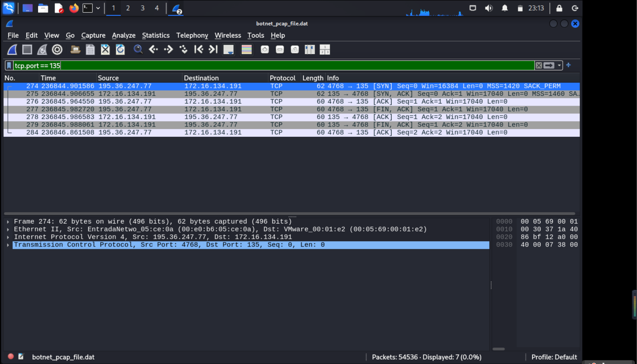Open the Statistics menu
This screenshot has height=364, width=637.
(x=156, y=36)
